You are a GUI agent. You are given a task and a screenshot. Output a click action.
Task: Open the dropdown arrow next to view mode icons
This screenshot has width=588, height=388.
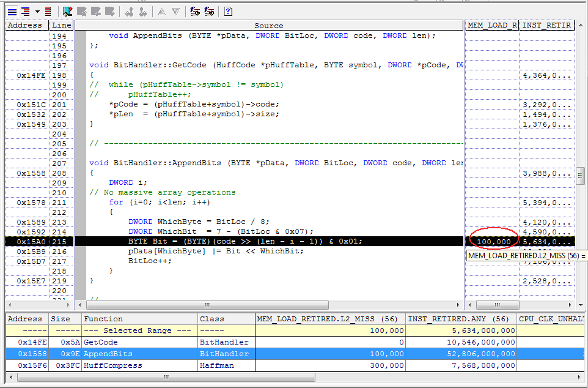coord(37,11)
